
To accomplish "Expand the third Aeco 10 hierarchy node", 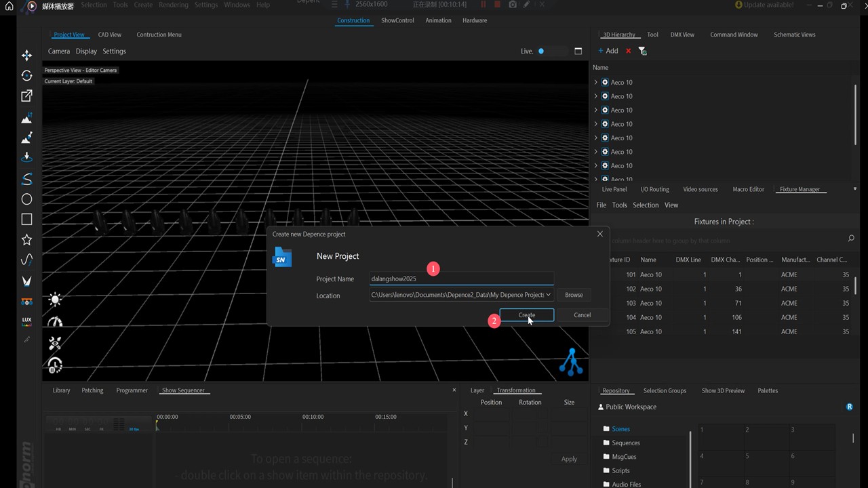I will [595, 110].
